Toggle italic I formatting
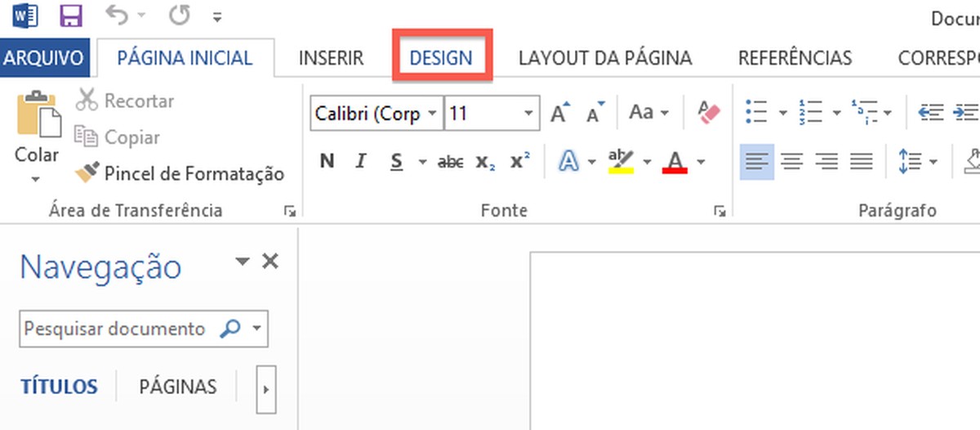The height and width of the screenshot is (430, 980). point(360,162)
